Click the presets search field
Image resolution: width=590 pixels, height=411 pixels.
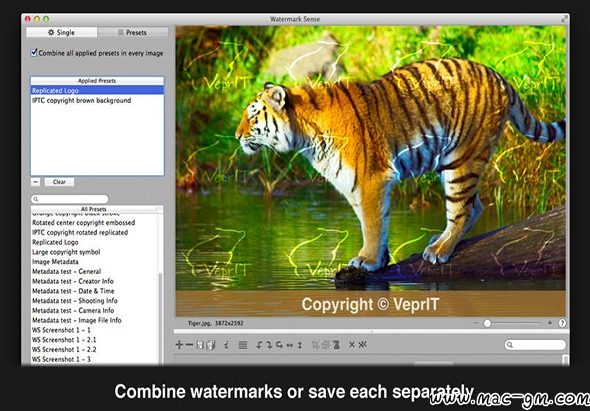click(70, 199)
